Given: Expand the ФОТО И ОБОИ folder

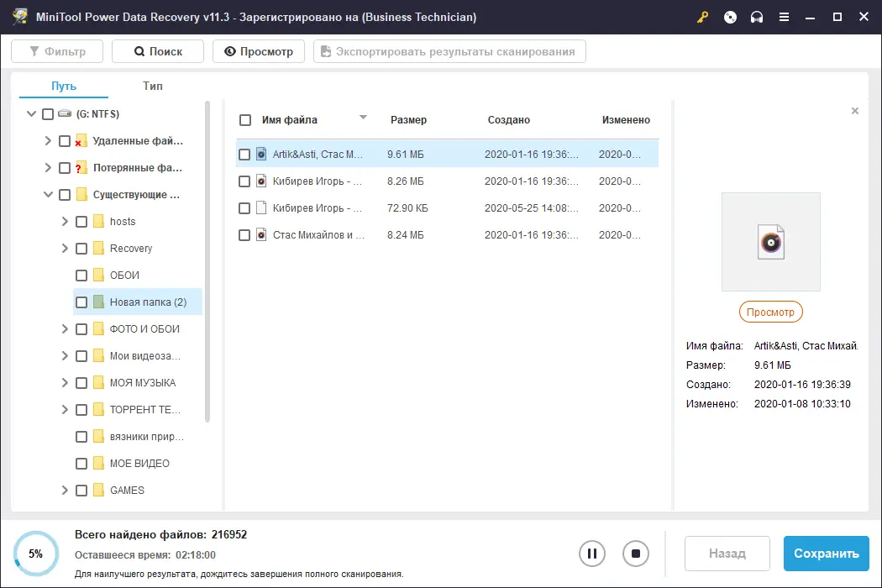Looking at the screenshot, I should point(65,328).
